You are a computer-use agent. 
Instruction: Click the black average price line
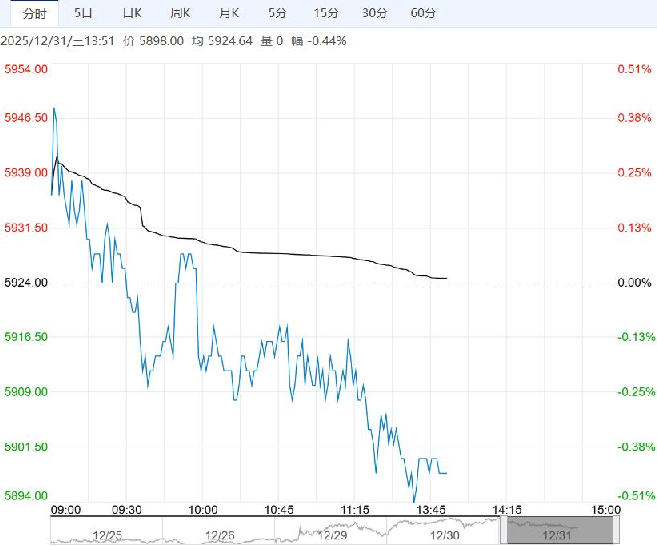pos(300,255)
